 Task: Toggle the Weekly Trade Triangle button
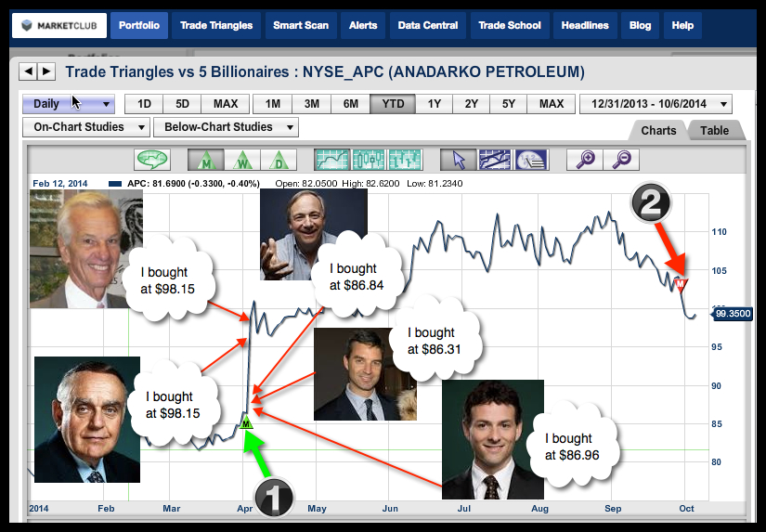tap(242, 160)
